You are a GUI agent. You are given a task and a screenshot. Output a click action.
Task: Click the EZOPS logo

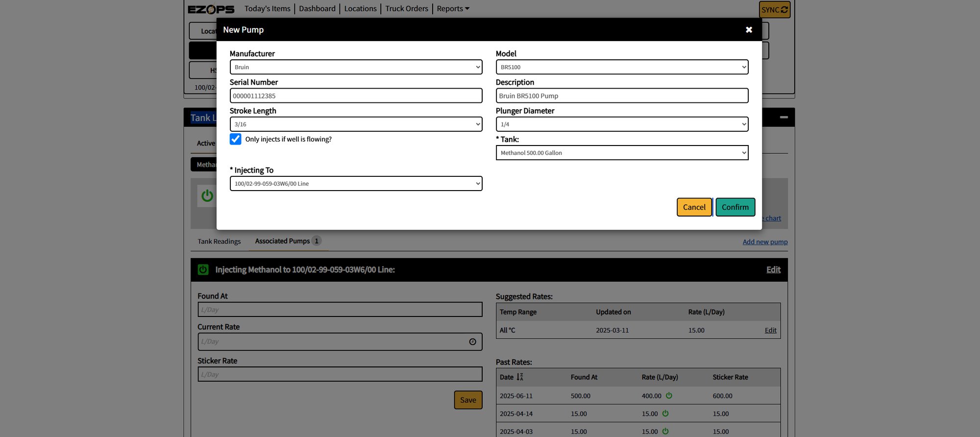pos(211,9)
